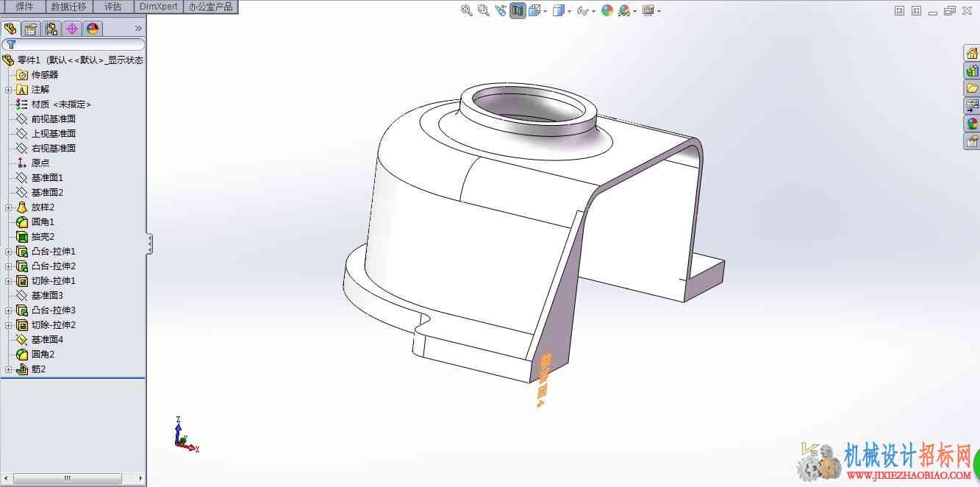Select the Previous View icon

coord(501,10)
